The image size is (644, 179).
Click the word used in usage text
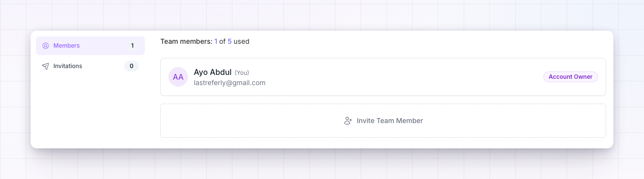241,41
